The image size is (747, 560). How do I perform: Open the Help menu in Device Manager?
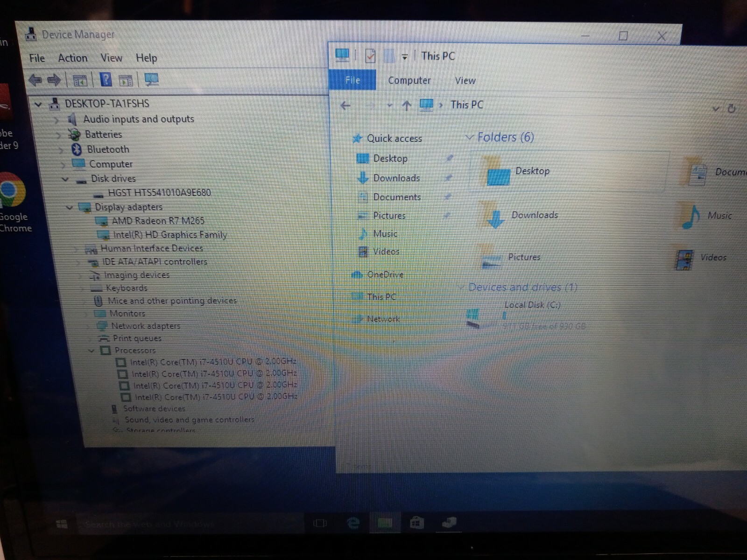pos(147,58)
